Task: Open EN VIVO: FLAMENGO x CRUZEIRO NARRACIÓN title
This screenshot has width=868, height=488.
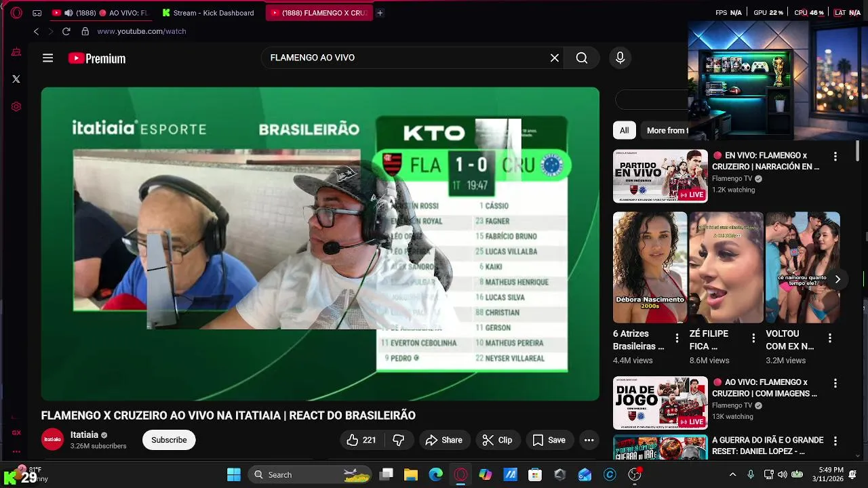Action: point(766,161)
